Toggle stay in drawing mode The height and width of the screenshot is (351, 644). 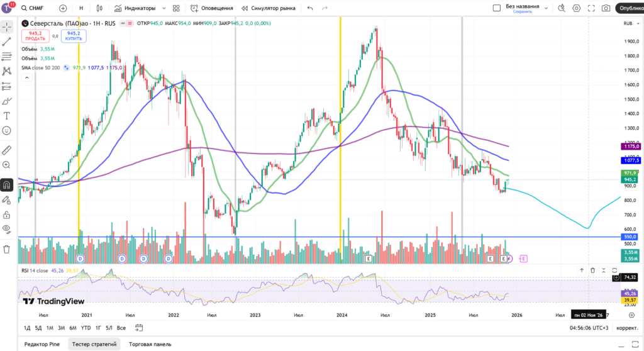(6, 200)
